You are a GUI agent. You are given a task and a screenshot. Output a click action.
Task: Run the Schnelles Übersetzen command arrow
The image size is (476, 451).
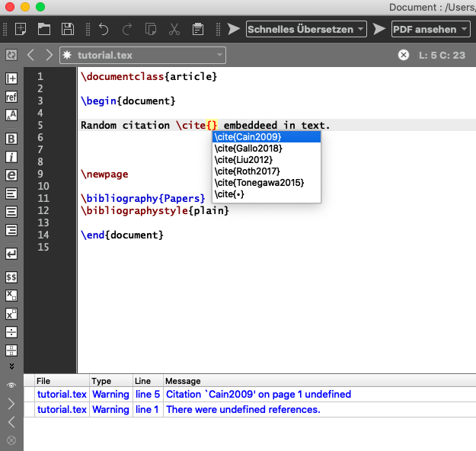pyautogui.click(x=234, y=29)
